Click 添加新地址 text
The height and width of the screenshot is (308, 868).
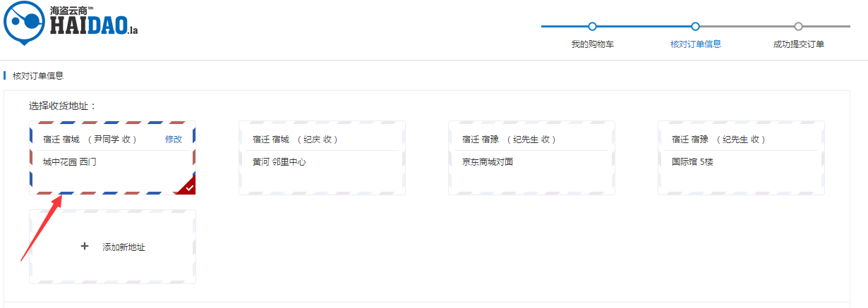[x=123, y=247]
